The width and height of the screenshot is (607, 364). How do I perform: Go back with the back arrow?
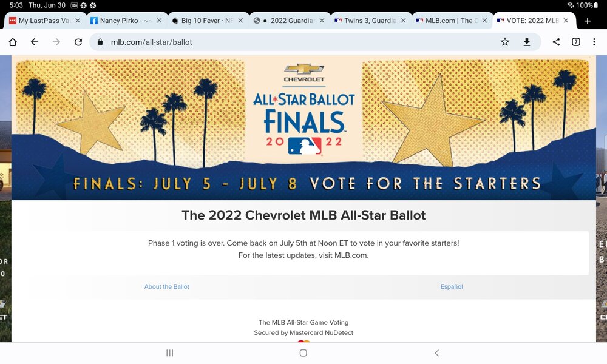[x=35, y=42]
